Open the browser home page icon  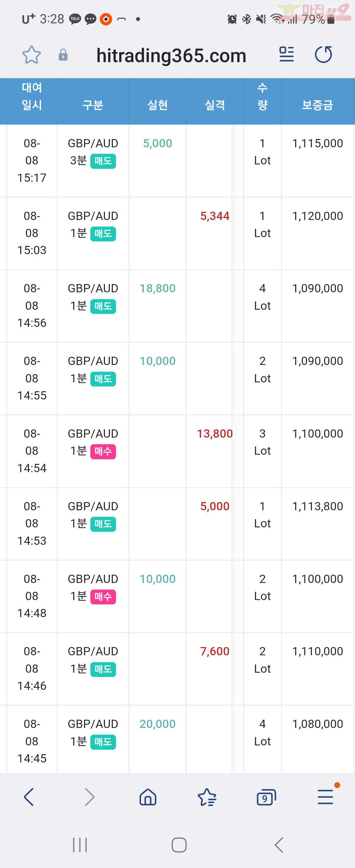(148, 797)
